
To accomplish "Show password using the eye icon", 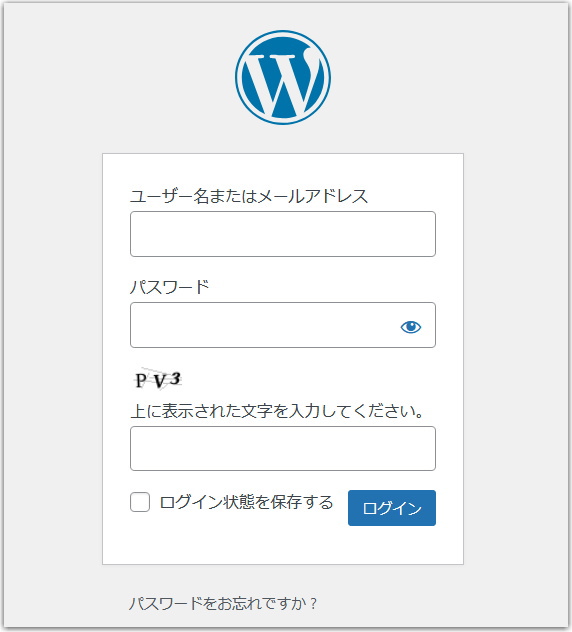I will pos(411,326).
